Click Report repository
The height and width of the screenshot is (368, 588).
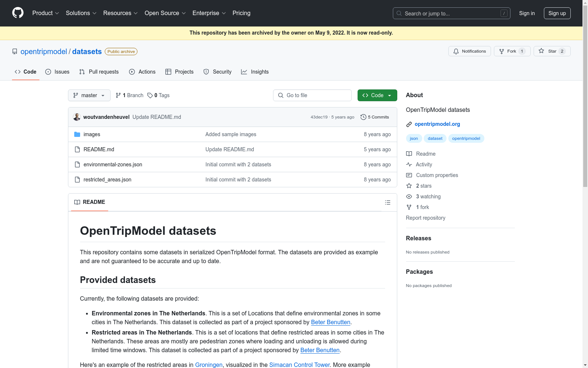tap(426, 218)
